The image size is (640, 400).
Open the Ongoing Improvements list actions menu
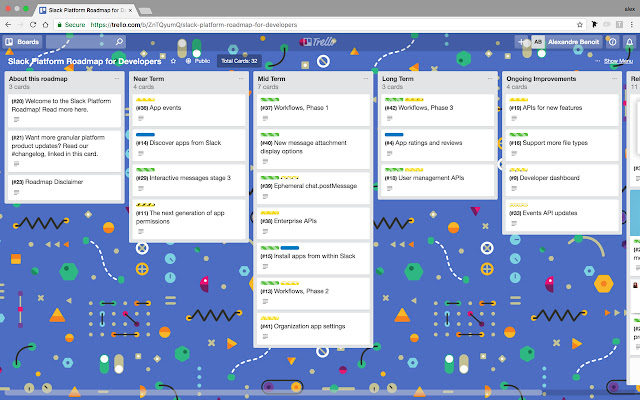614,78
